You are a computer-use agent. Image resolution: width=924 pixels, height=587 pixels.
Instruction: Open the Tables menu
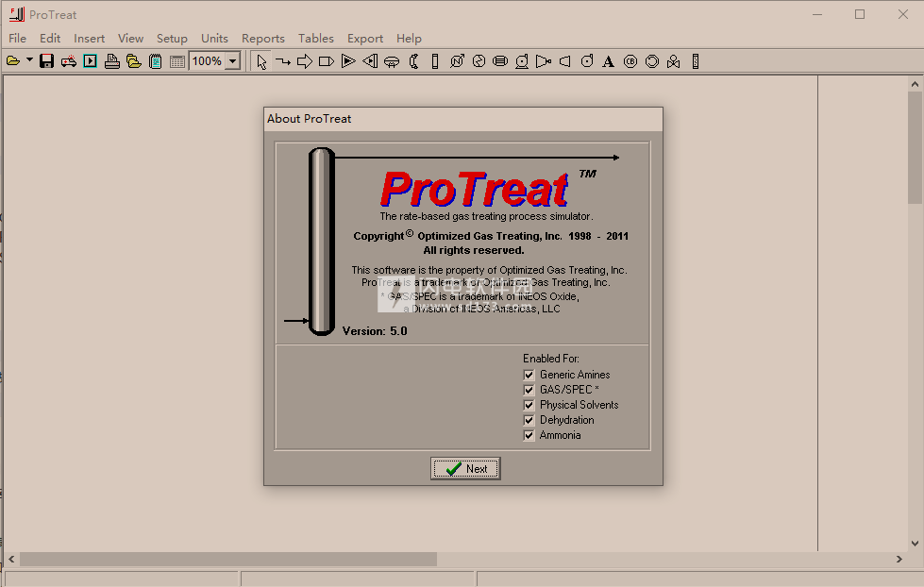pos(316,39)
